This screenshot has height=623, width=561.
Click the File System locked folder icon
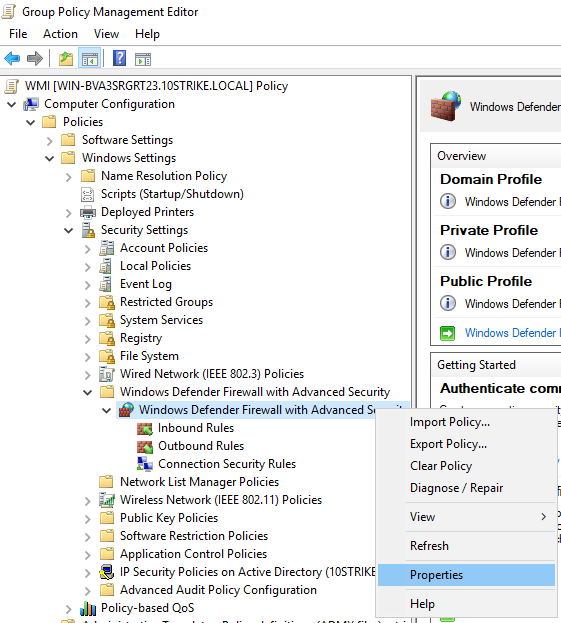[x=107, y=356]
